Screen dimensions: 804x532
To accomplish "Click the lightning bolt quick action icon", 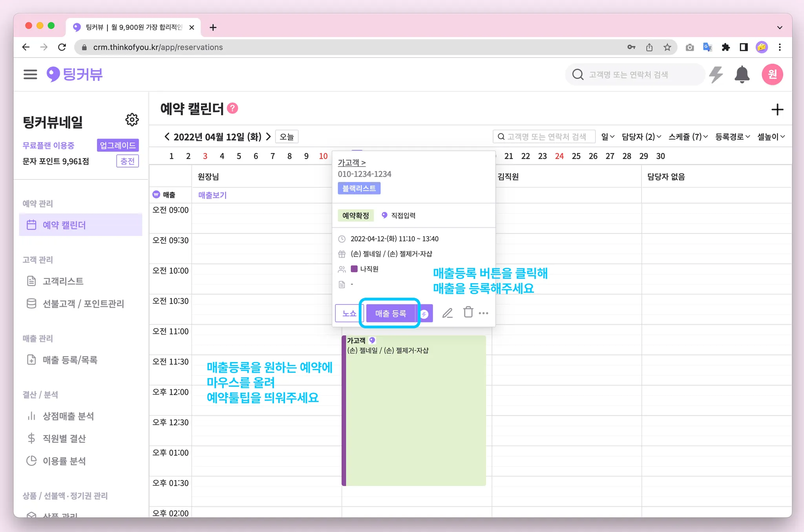I will tap(716, 75).
